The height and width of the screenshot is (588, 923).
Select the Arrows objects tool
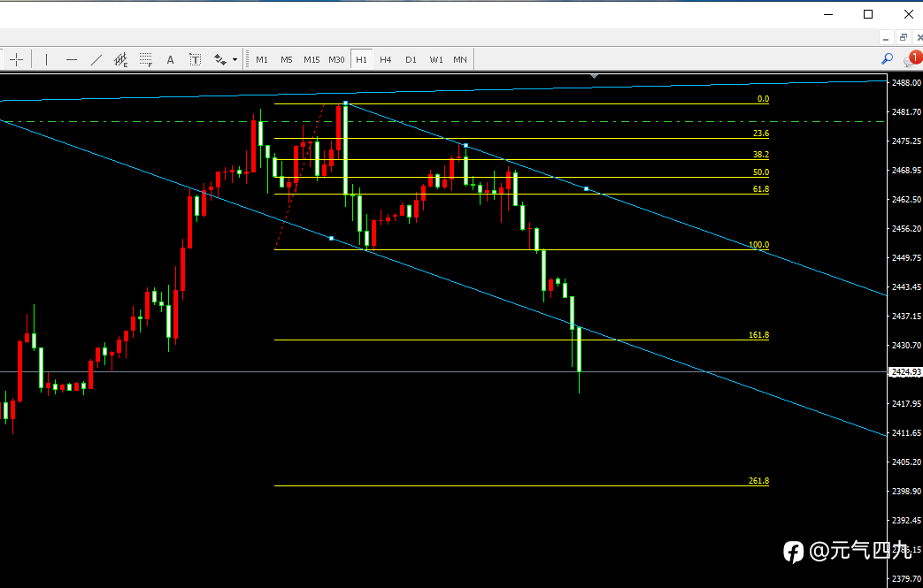pyautogui.click(x=220, y=59)
